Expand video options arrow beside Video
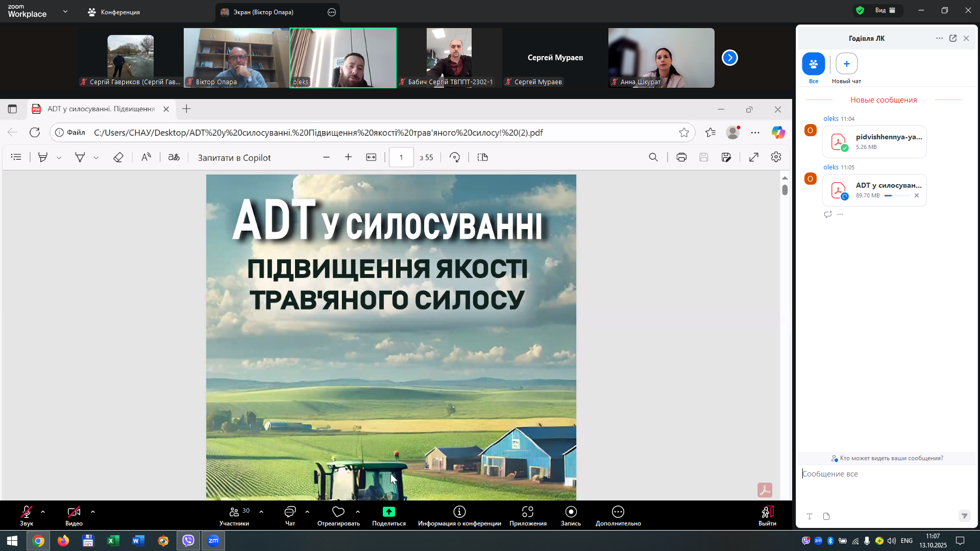The height and width of the screenshot is (551, 980). click(93, 511)
